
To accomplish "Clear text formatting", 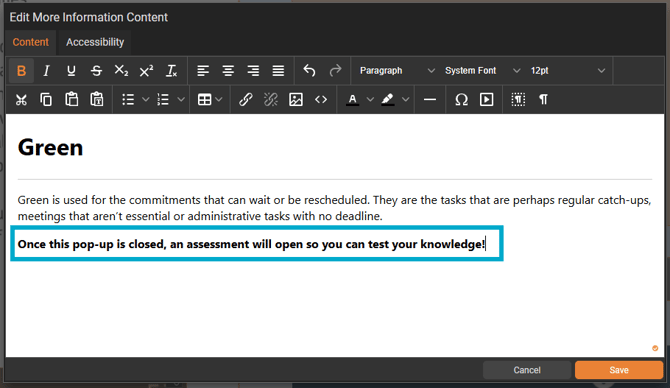I will 171,71.
